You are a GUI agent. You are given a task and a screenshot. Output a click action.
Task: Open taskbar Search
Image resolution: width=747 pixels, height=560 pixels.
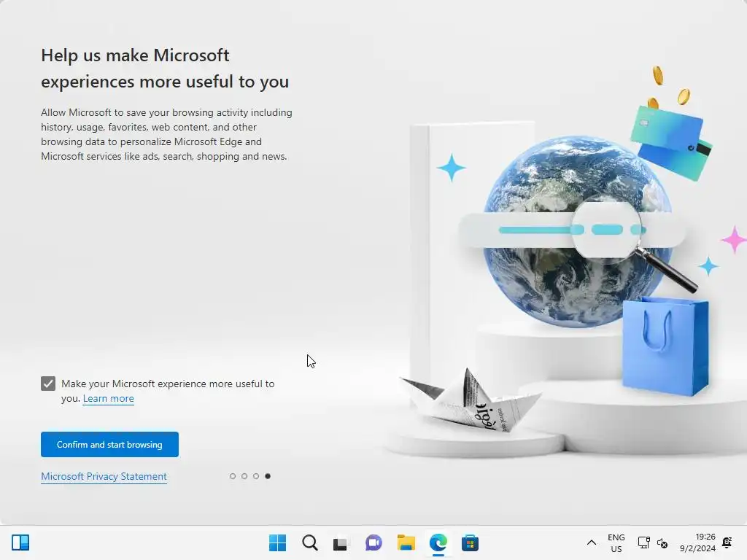[x=309, y=542]
